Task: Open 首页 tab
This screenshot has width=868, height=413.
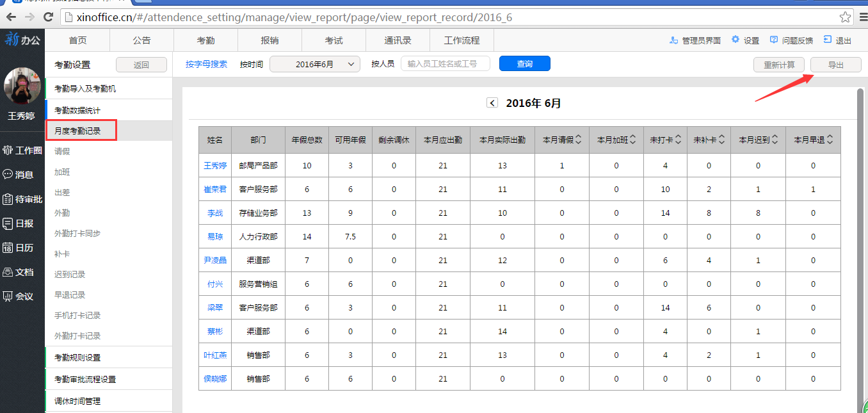Action: [77, 40]
